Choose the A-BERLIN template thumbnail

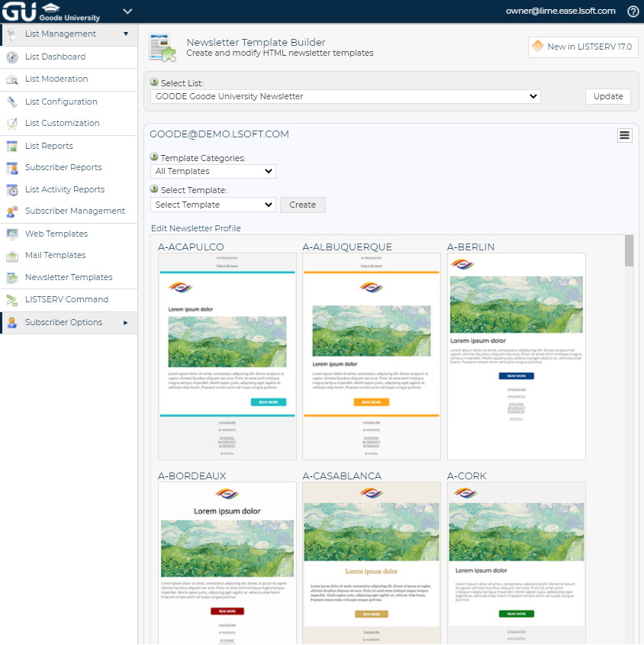click(516, 356)
